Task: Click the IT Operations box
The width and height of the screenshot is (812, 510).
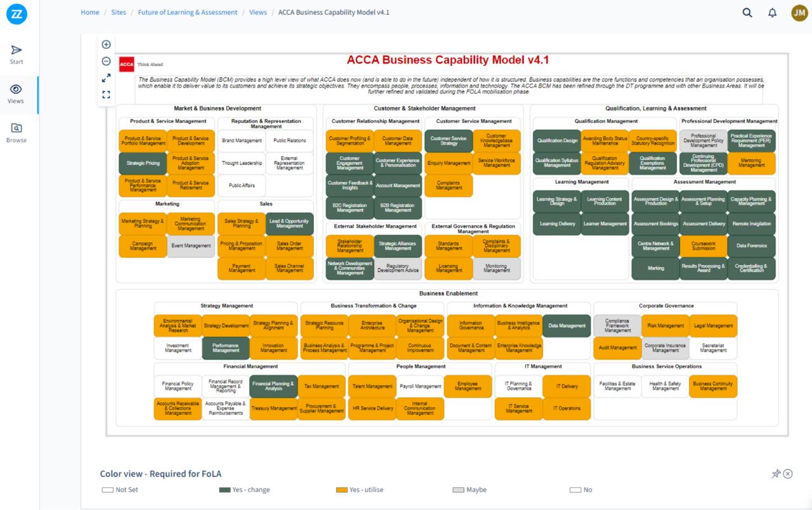Action: coord(567,409)
